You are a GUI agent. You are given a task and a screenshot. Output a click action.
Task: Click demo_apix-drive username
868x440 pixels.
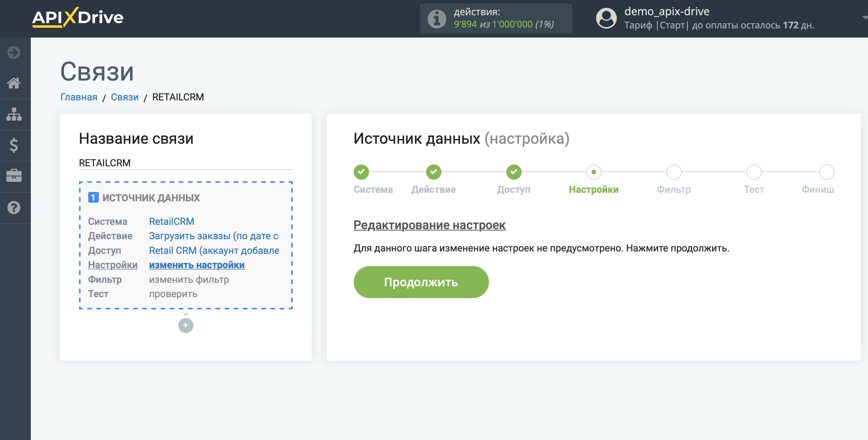click(667, 12)
